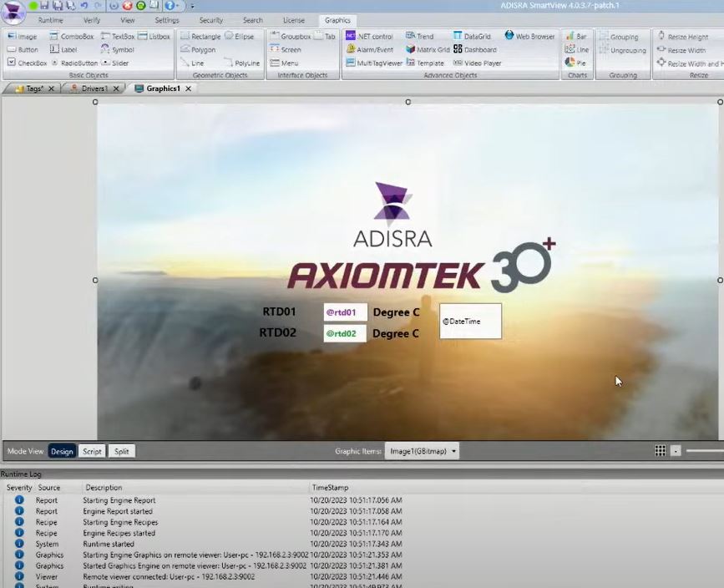
Task: Switch Mode View to Split
Action: pyautogui.click(x=121, y=451)
